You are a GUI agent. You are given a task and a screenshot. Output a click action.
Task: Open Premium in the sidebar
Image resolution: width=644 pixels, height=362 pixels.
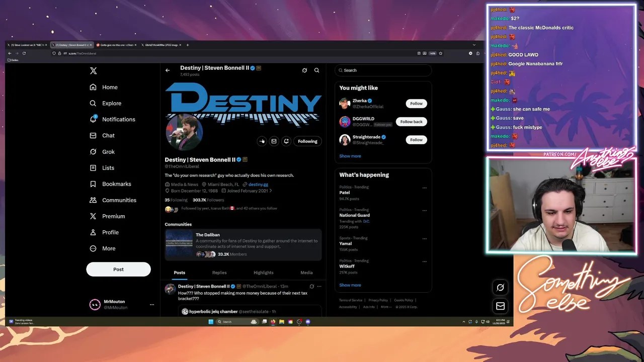click(x=107, y=216)
